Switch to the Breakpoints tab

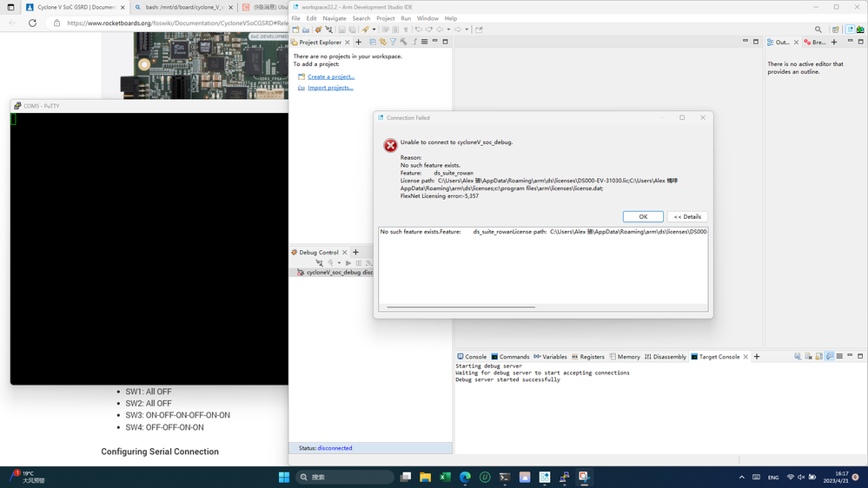814,42
